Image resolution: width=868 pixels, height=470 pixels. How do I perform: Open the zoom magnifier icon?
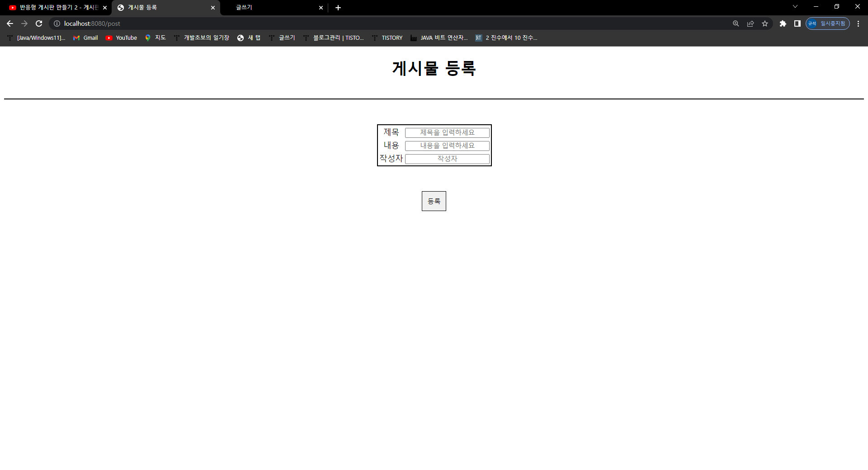[x=736, y=23]
